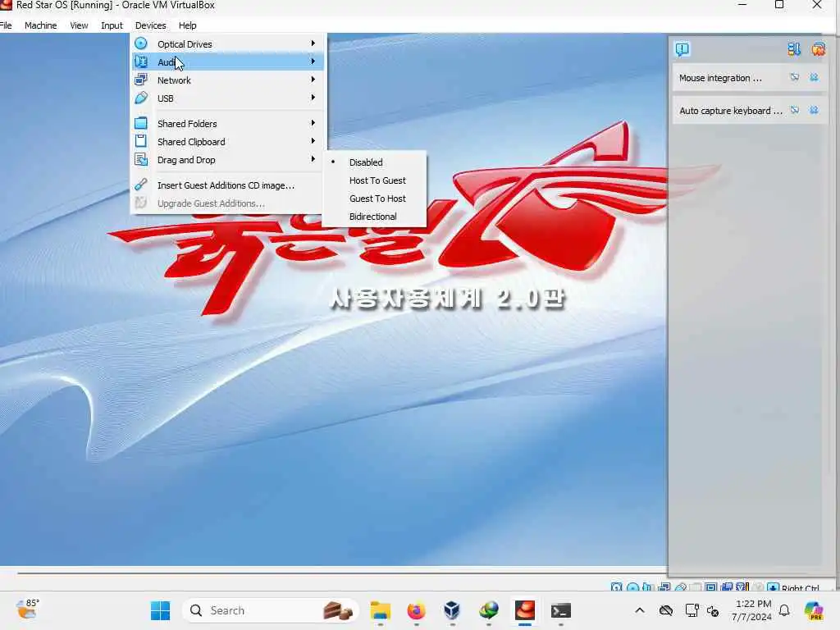This screenshot has height=630, width=840.
Task: Open the clock showing 1:22 PM
Action: (753, 610)
